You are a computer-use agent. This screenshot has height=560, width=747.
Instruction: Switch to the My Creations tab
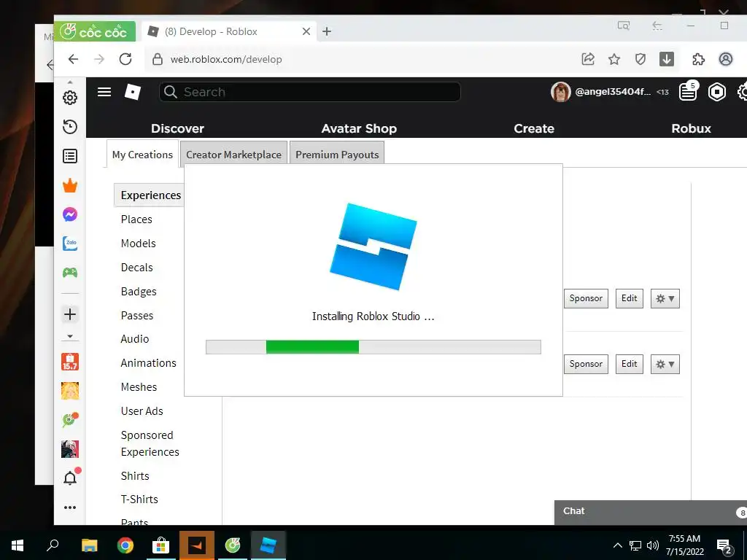[x=142, y=155]
